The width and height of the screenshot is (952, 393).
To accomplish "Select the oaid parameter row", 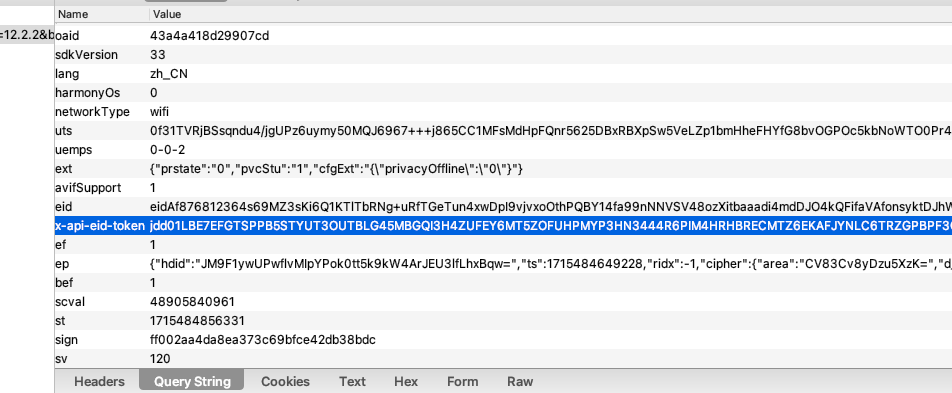I will 503,36.
